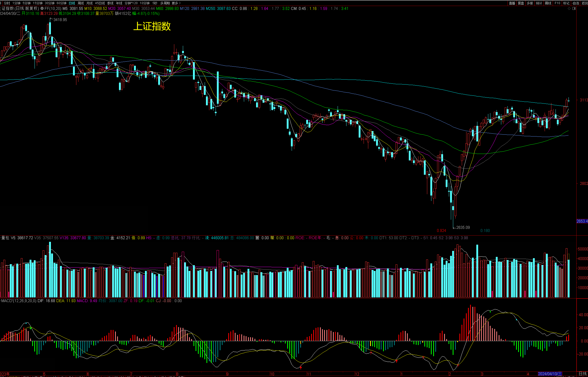Screen dimensions: 588x377
Task: Click the 直播 live button
Action: (x=512, y=3)
